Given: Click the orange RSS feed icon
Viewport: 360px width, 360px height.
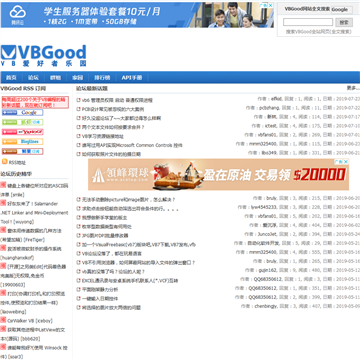Looking at the screenshot, I should pyautogui.click(x=5, y=162).
